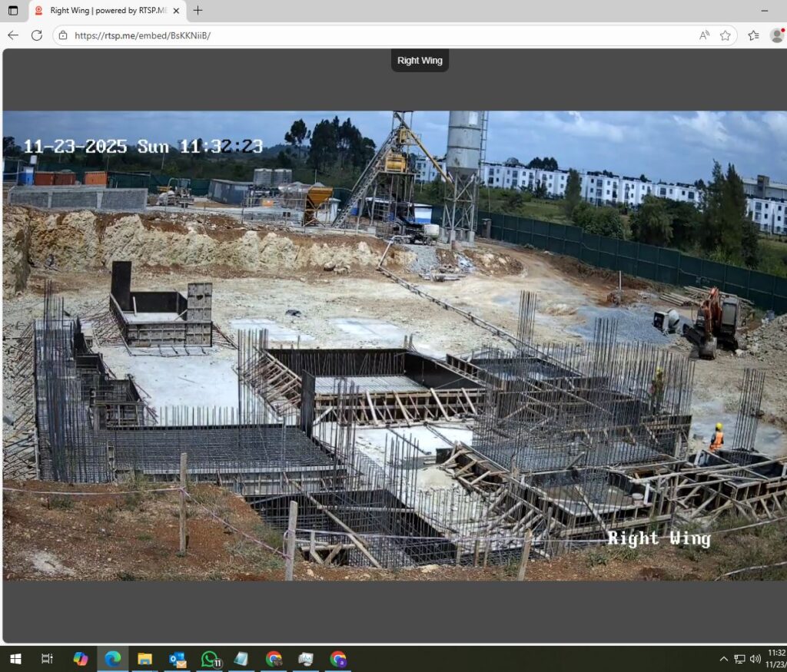Screen dimensions: 787x672
Task: Open Outlook from the taskbar
Action: pos(178,659)
